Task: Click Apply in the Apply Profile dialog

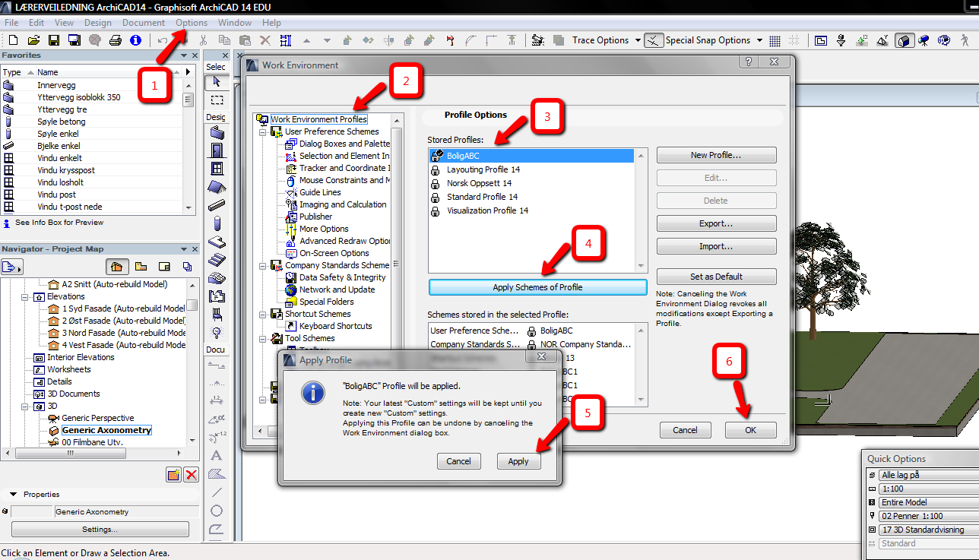Action: [518, 461]
